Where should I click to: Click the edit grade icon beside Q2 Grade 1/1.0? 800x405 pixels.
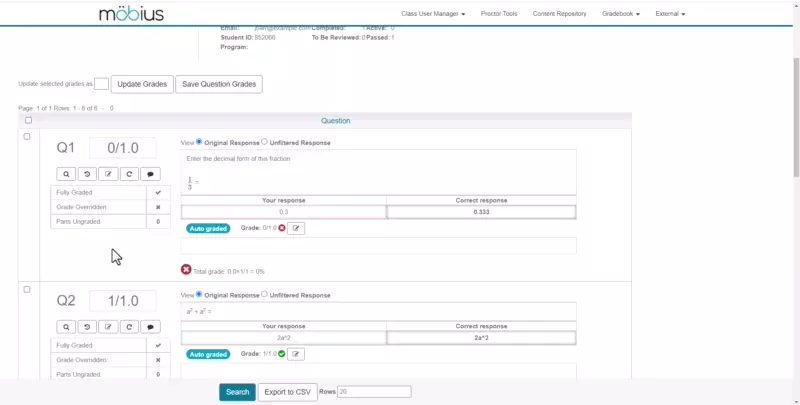(296, 354)
